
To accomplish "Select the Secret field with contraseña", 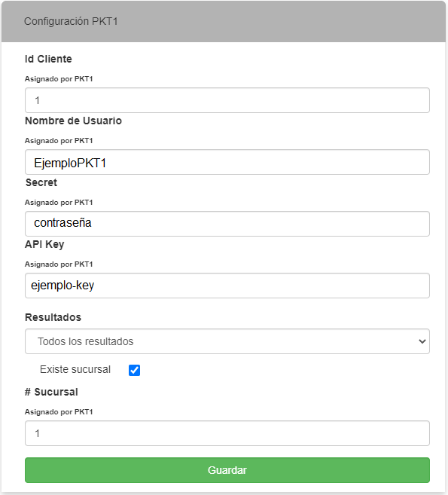I will point(227,224).
